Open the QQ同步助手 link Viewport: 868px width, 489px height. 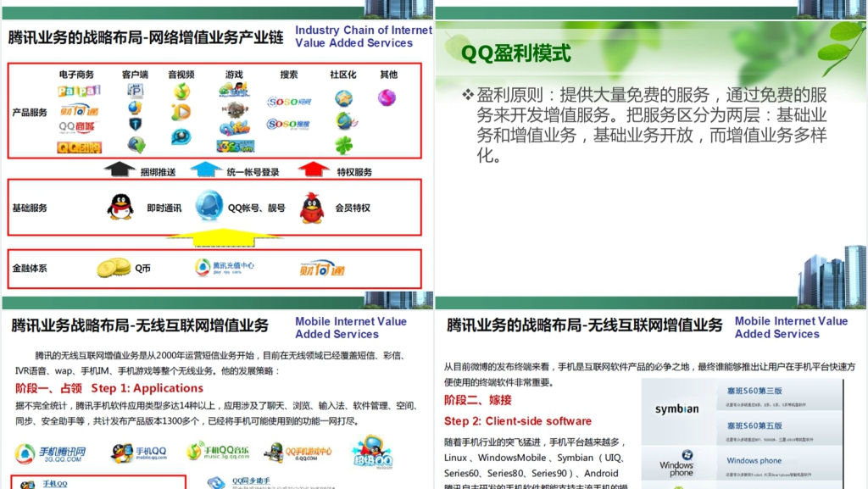pos(251,481)
